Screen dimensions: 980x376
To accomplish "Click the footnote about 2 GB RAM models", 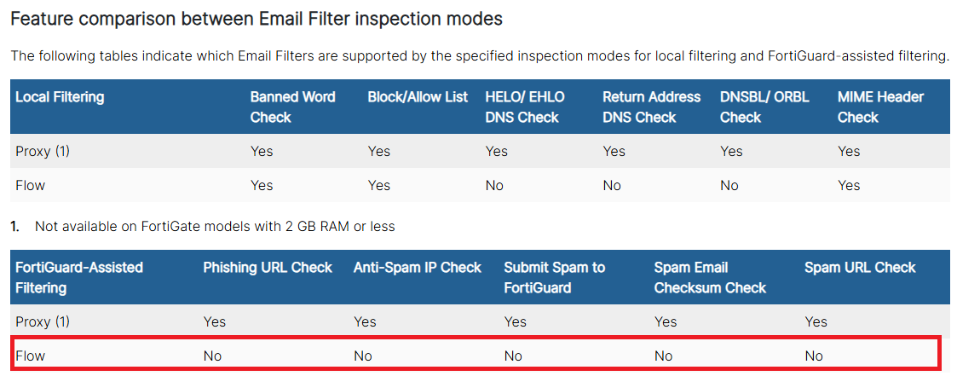I will click(215, 227).
